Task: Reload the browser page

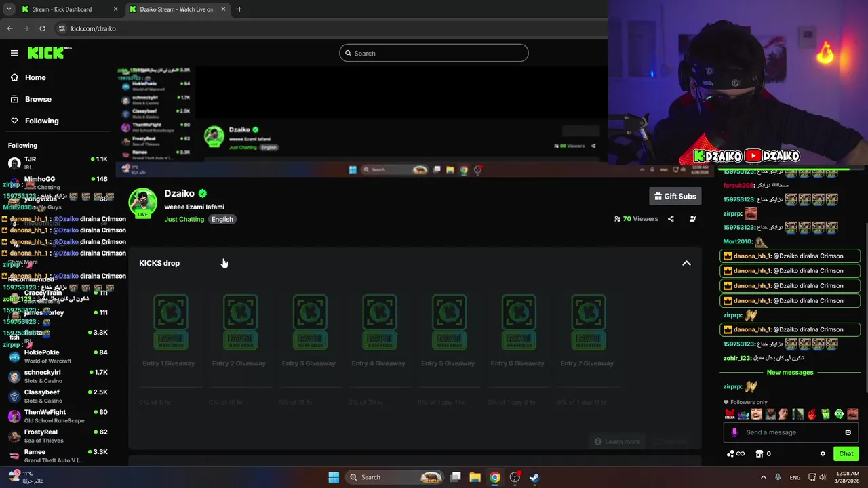Action: click(x=42, y=28)
